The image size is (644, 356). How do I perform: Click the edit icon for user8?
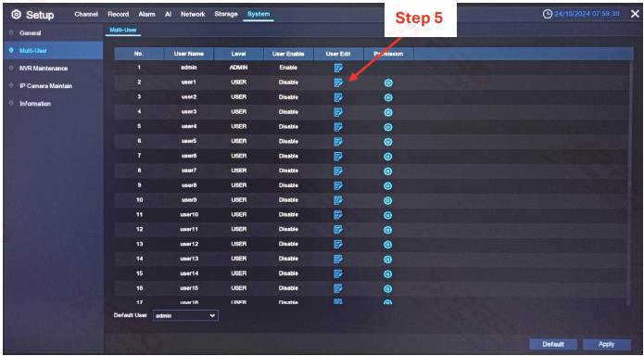tap(338, 185)
